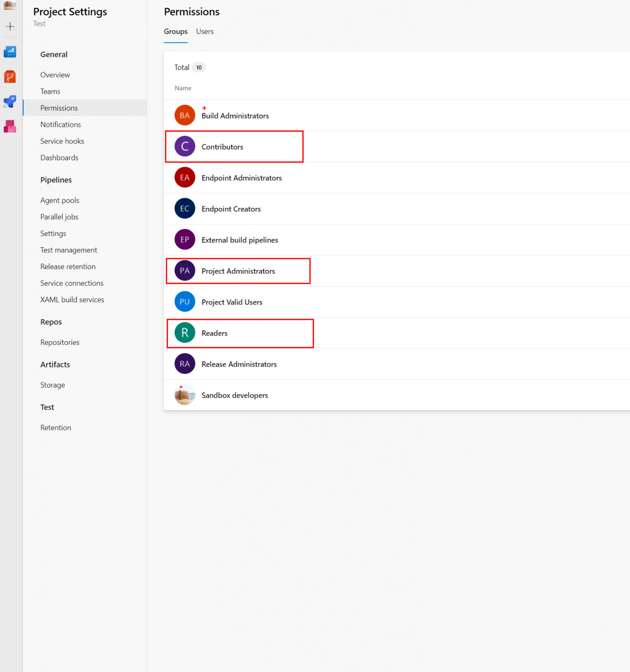The image size is (630, 672).
Task: Click the Endpoint Creators EC avatar
Action: pyautogui.click(x=184, y=209)
